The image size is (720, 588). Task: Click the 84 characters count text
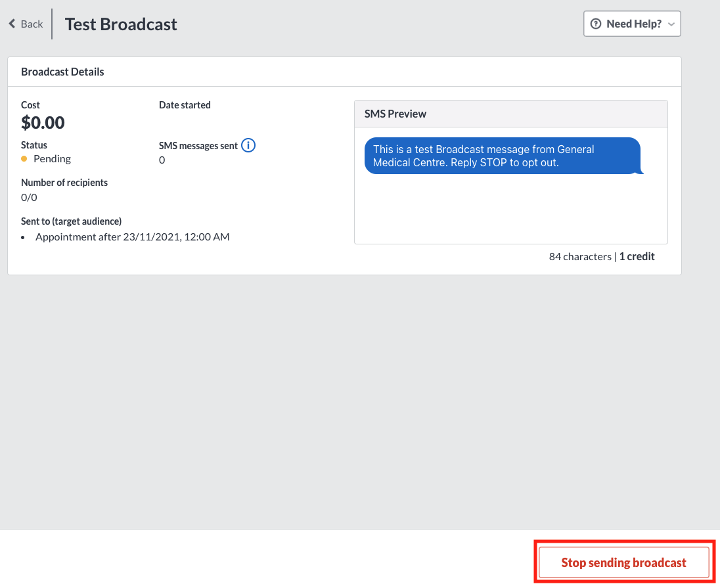pyautogui.click(x=580, y=257)
